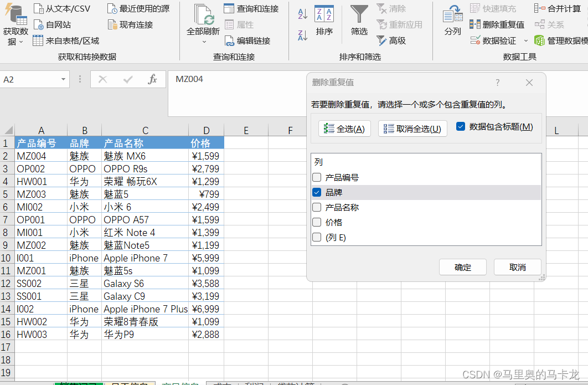Click Edit Links (编辑链接)
588x385 pixels.
pos(247,40)
